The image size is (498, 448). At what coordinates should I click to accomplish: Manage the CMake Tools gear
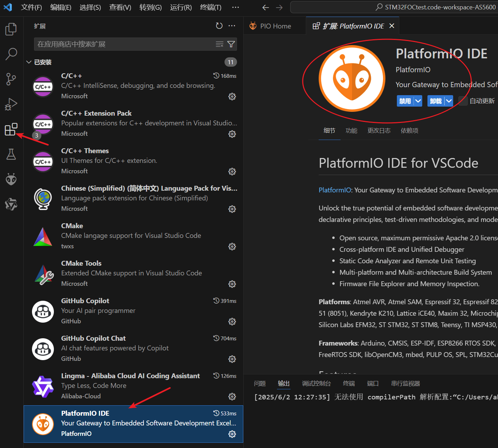[232, 284]
